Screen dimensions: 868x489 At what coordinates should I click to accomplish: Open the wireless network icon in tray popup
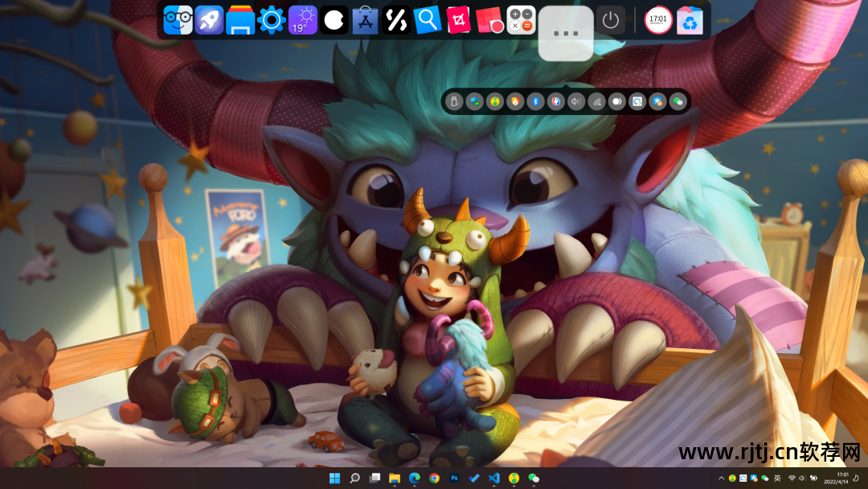click(x=596, y=101)
